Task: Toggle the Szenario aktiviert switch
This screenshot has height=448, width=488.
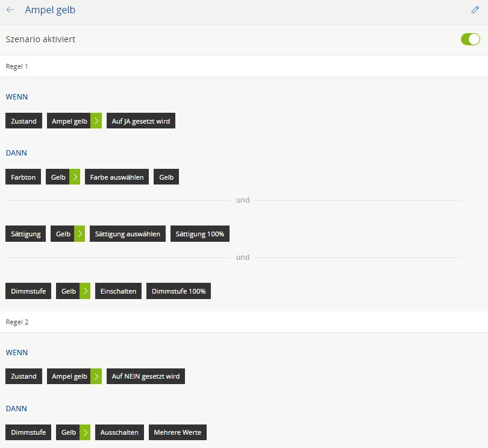Action: (x=470, y=39)
